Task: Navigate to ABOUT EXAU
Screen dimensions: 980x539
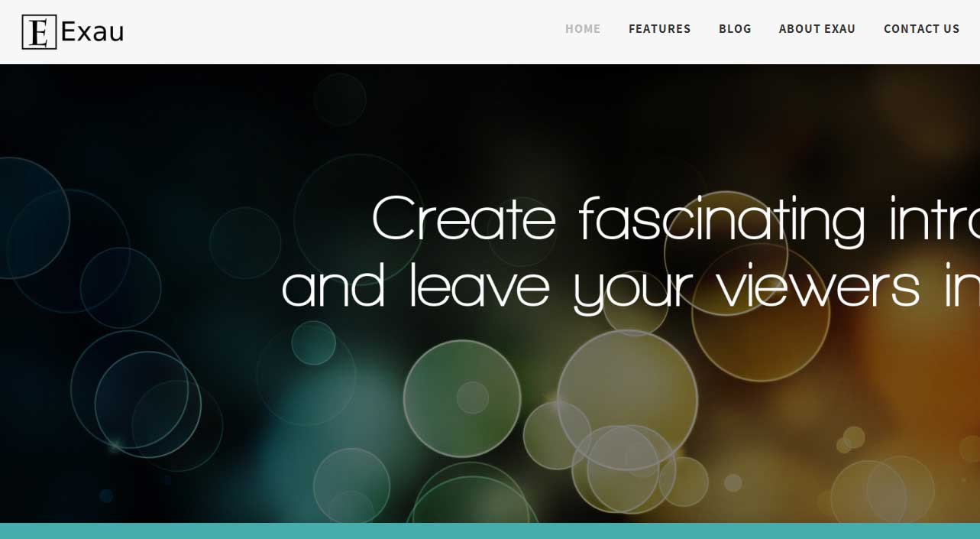Action: click(x=817, y=29)
